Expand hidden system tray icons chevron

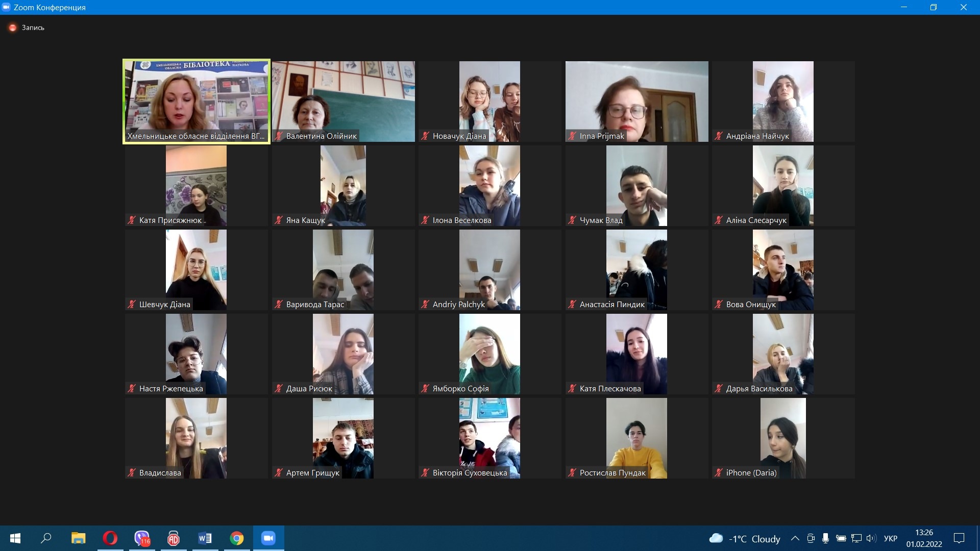coord(795,538)
